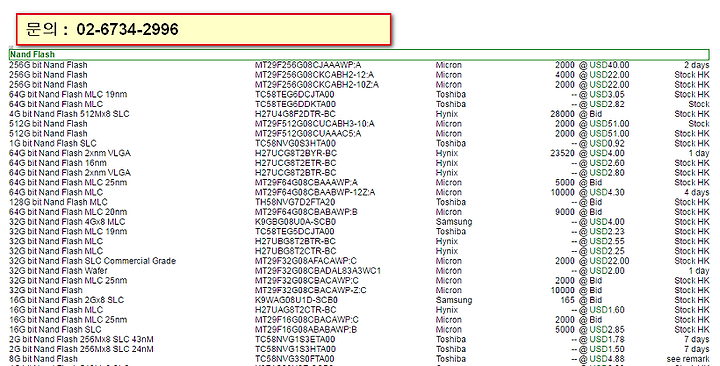Select '32G bit Nand Flash SLC Commercial Grade'
This screenshot has width=720, height=366.
point(92,261)
